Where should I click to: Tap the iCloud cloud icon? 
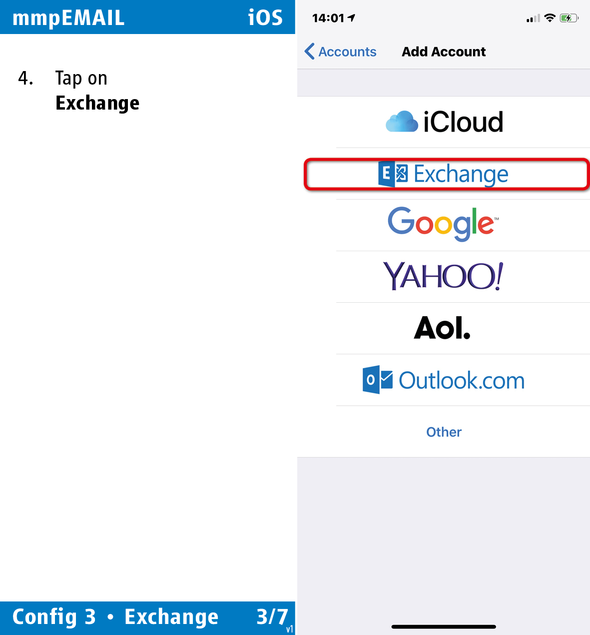[x=402, y=121]
